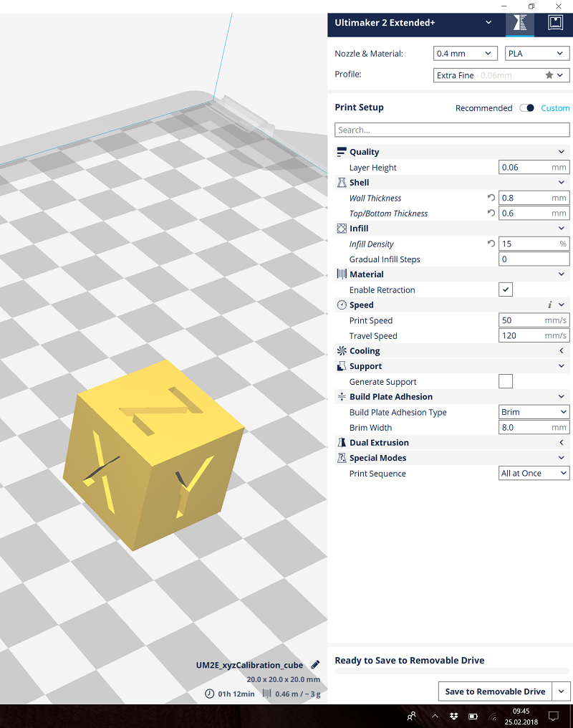Click the profile star icon
573x728 pixels.
(549, 75)
